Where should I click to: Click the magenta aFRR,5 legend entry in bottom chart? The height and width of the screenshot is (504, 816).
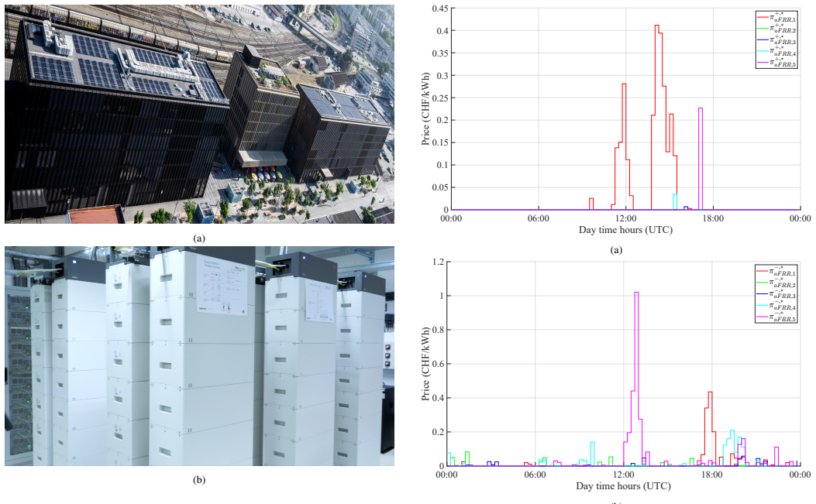pyautogui.click(x=776, y=317)
